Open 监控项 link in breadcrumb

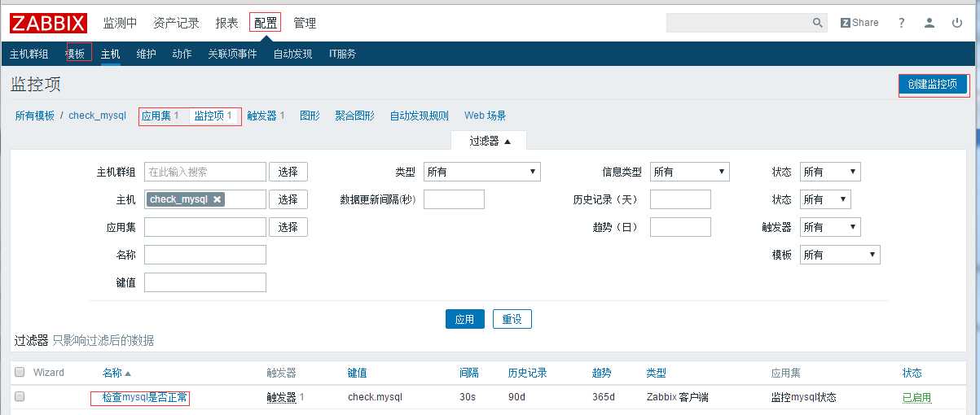click(209, 116)
